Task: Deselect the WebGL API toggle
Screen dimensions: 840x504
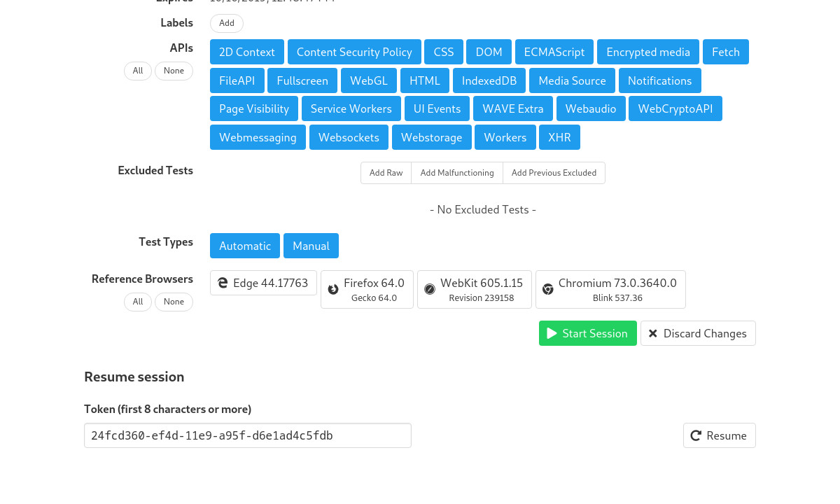Action: click(x=369, y=80)
